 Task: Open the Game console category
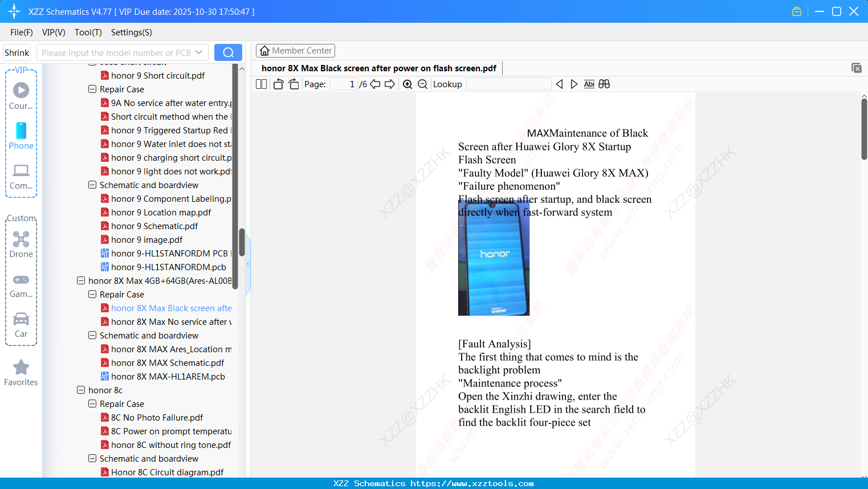[21, 285]
